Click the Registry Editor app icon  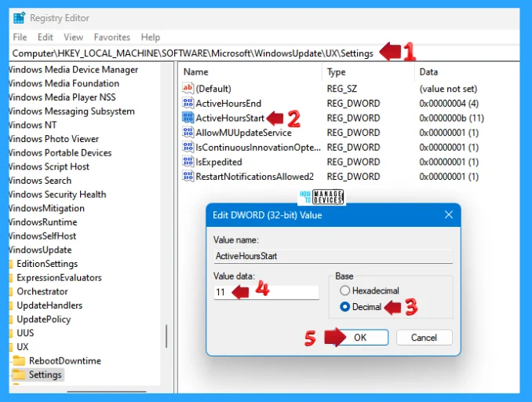pos(20,17)
